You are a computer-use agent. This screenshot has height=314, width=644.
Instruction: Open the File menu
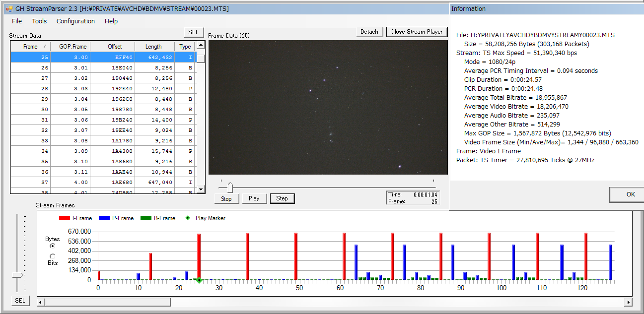pyautogui.click(x=17, y=21)
